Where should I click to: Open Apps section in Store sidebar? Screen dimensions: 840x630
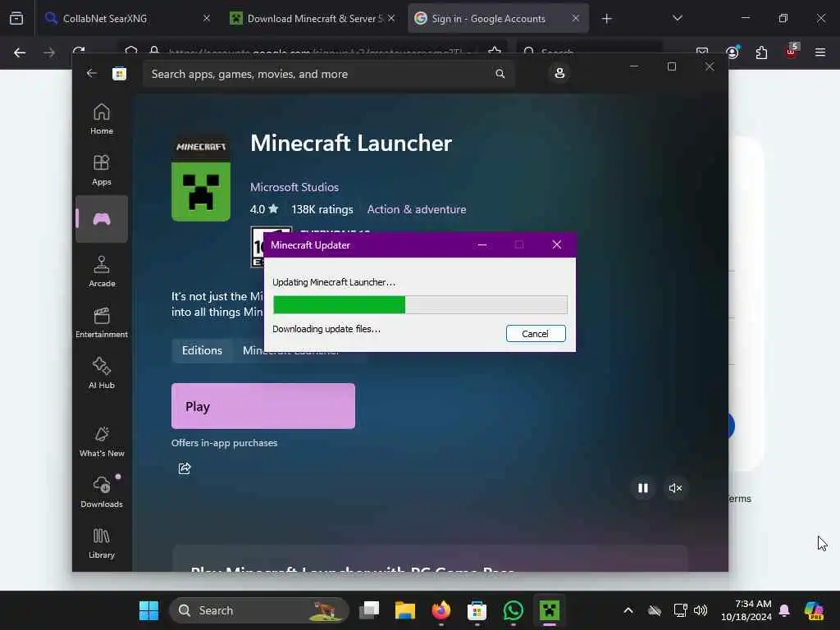101,170
